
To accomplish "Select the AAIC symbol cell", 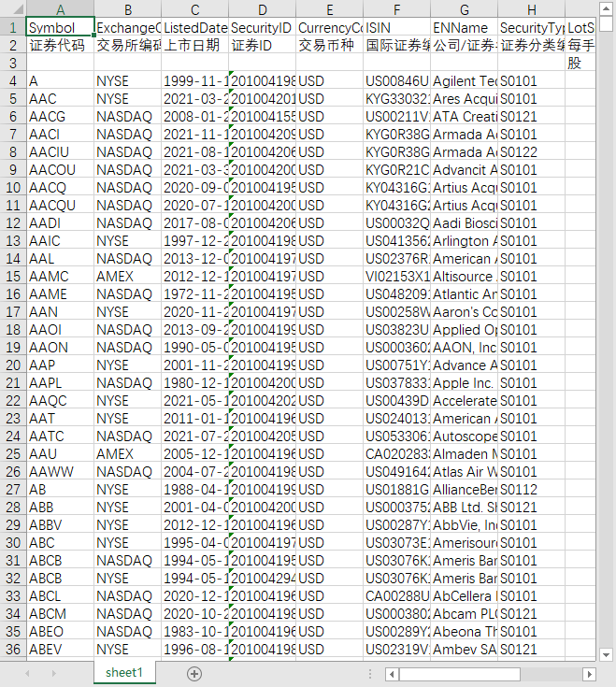I will (61, 241).
